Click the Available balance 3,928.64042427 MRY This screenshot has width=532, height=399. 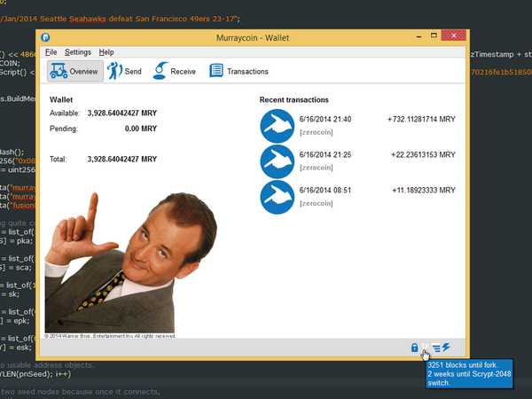tap(122, 113)
